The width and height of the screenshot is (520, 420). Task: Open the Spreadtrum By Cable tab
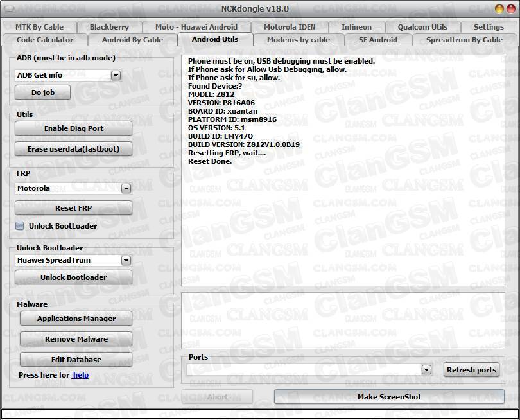[x=464, y=40]
